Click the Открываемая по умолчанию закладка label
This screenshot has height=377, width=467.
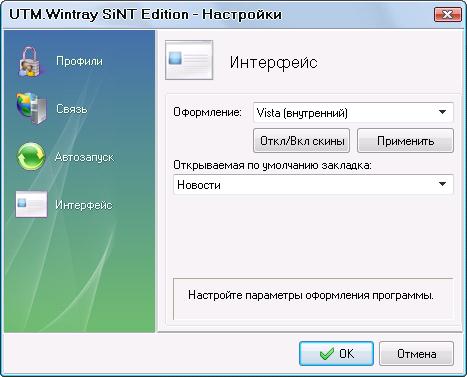click(272, 165)
